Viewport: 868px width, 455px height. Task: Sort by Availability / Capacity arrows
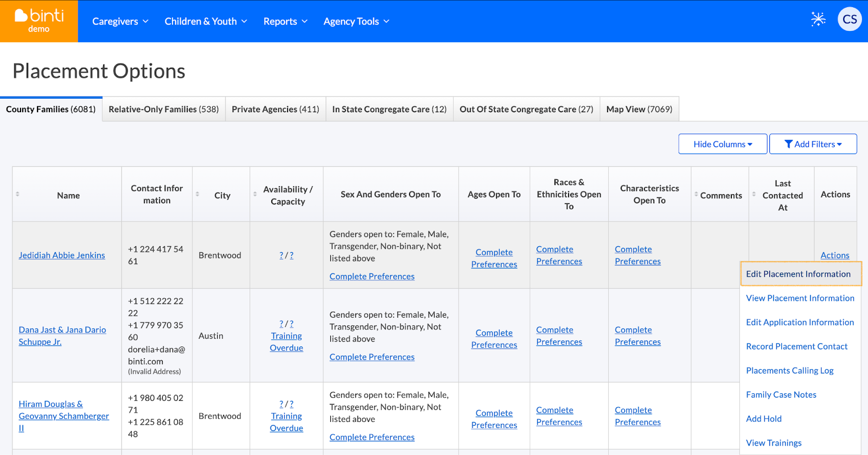[255, 194]
